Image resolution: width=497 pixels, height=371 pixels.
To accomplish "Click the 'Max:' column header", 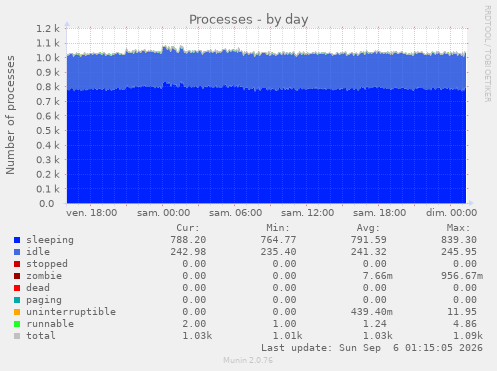I will 458,228.
